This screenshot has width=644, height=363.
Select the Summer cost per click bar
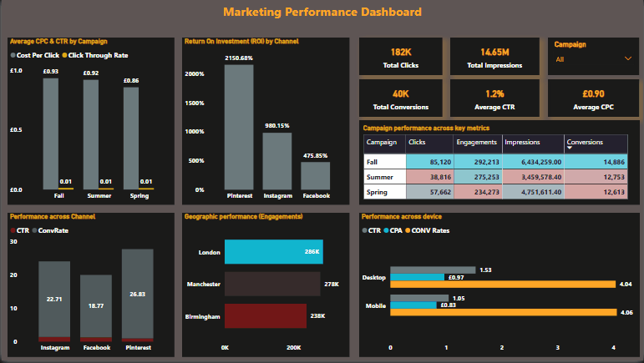pyautogui.click(x=91, y=134)
